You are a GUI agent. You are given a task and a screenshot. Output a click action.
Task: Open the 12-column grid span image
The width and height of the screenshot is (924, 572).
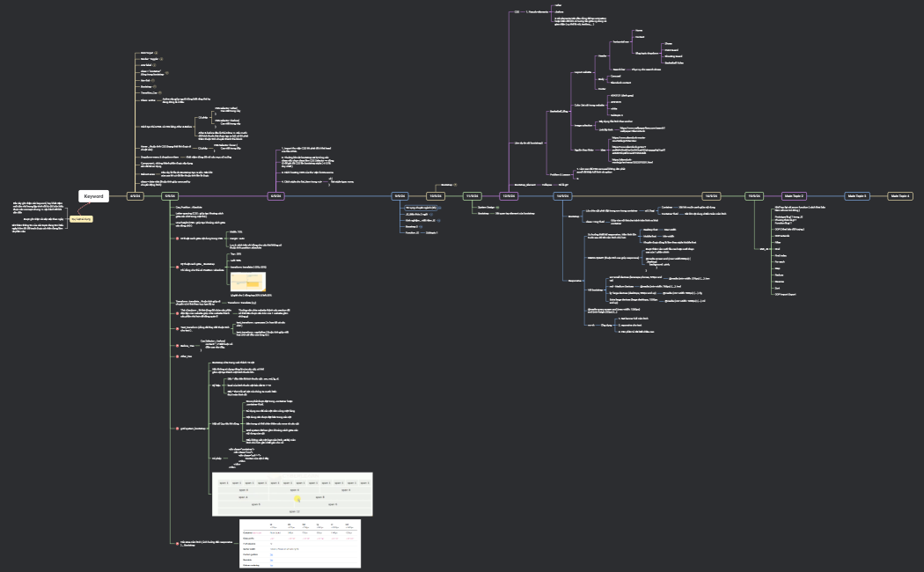click(x=292, y=493)
